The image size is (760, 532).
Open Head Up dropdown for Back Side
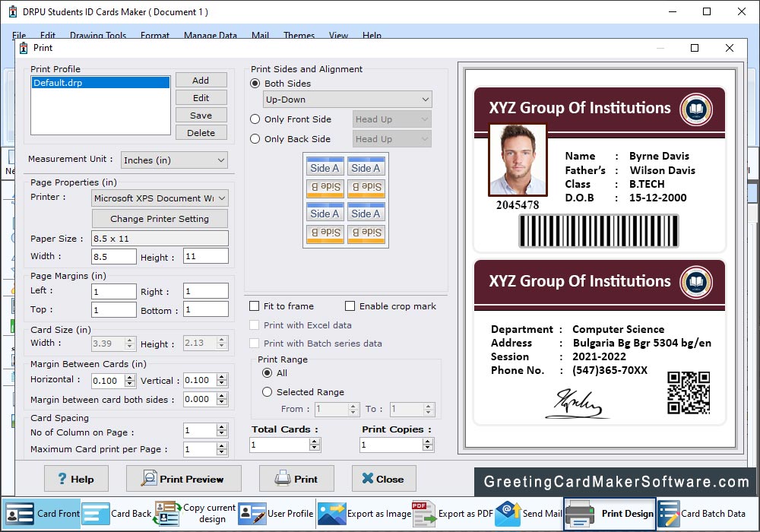[x=391, y=139]
